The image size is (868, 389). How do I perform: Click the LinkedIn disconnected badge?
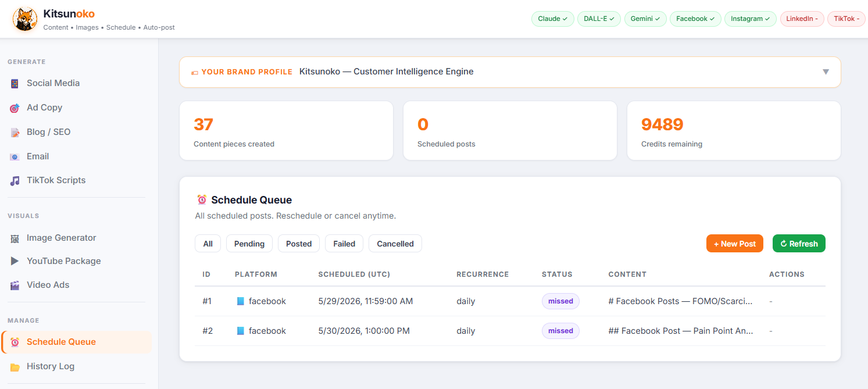(802, 19)
